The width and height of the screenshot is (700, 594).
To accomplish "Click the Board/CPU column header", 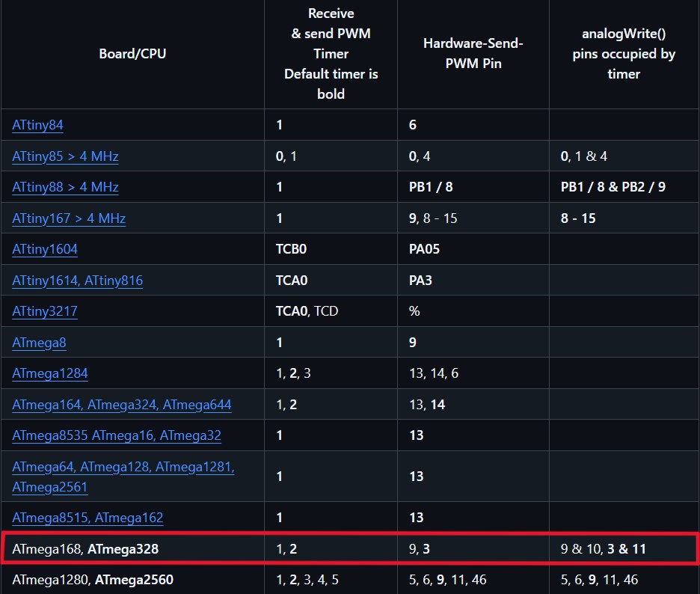I will click(x=132, y=54).
